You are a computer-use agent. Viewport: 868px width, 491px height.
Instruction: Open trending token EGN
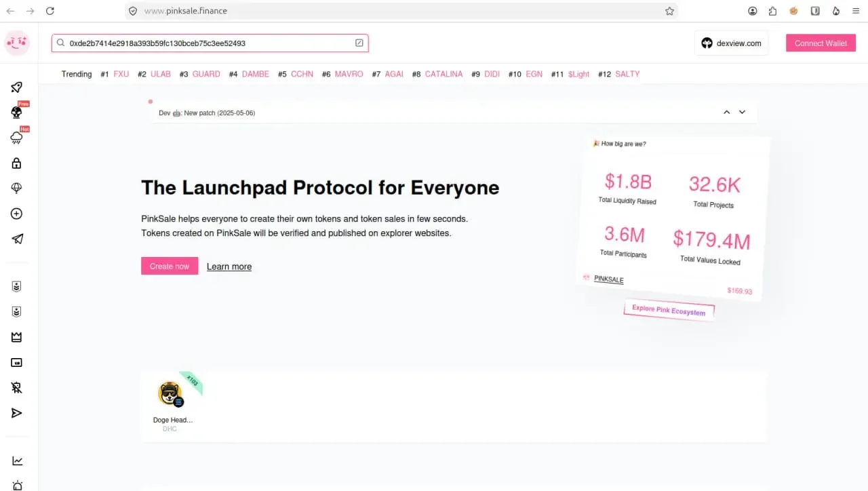click(534, 74)
